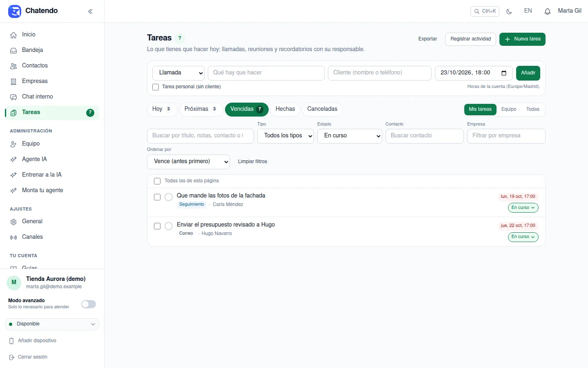The width and height of the screenshot is (588, 368).
Task: Click the Inicio home icon
Action: tap(13, 35)
